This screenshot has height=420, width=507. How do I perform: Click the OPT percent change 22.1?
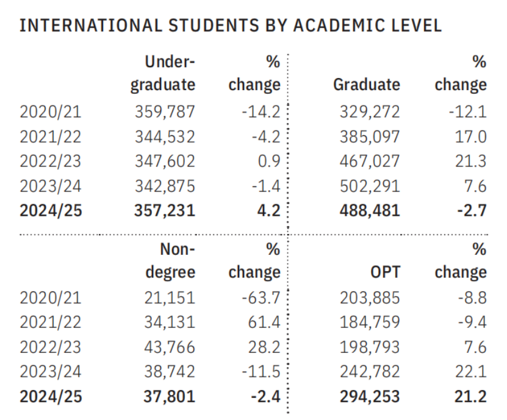[x=473, y=372]
